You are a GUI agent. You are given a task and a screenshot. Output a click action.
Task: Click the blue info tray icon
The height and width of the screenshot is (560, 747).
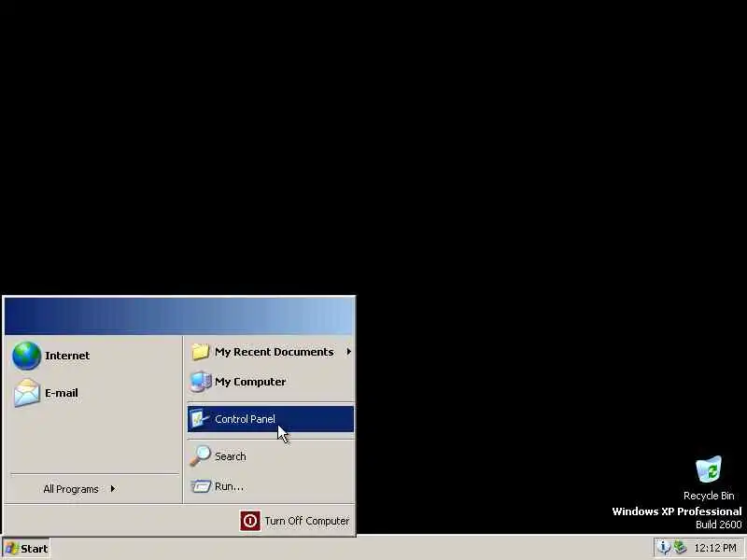click(x=664, y=548)
